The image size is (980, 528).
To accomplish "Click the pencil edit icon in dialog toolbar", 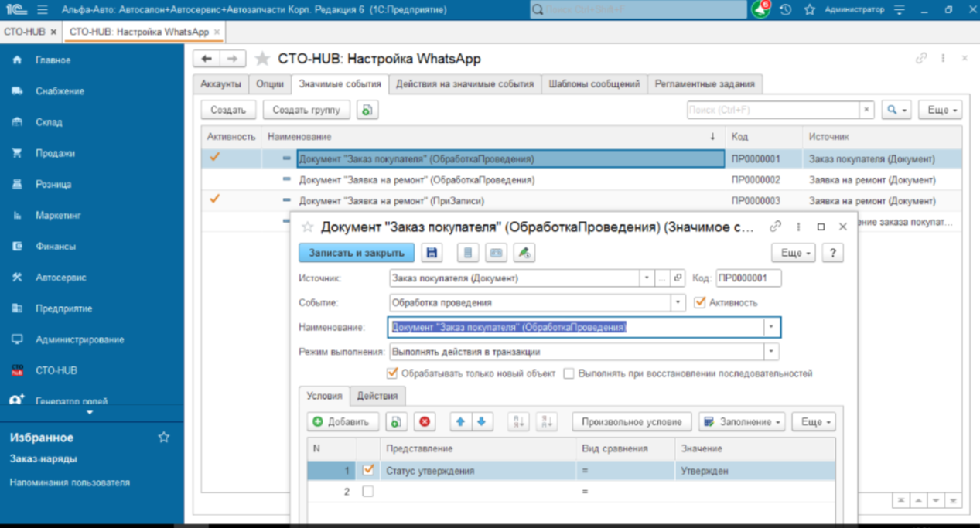I will coord(524,253).
